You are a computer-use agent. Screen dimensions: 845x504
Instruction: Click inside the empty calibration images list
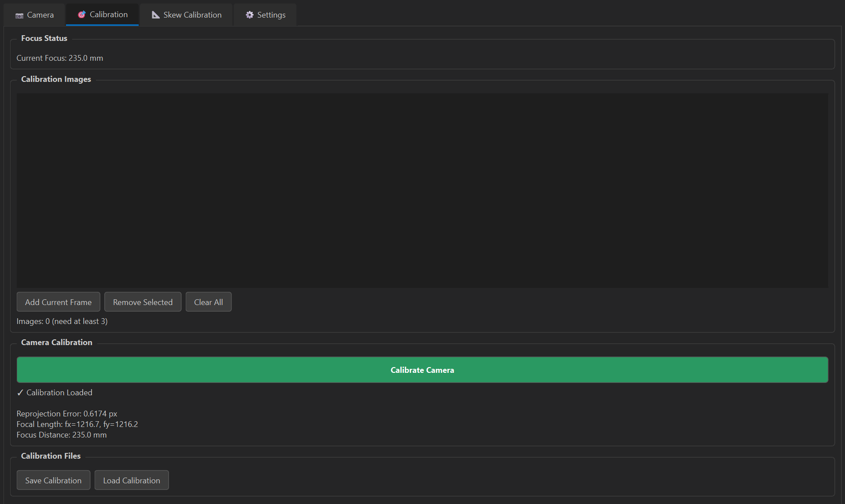[422, 191]
